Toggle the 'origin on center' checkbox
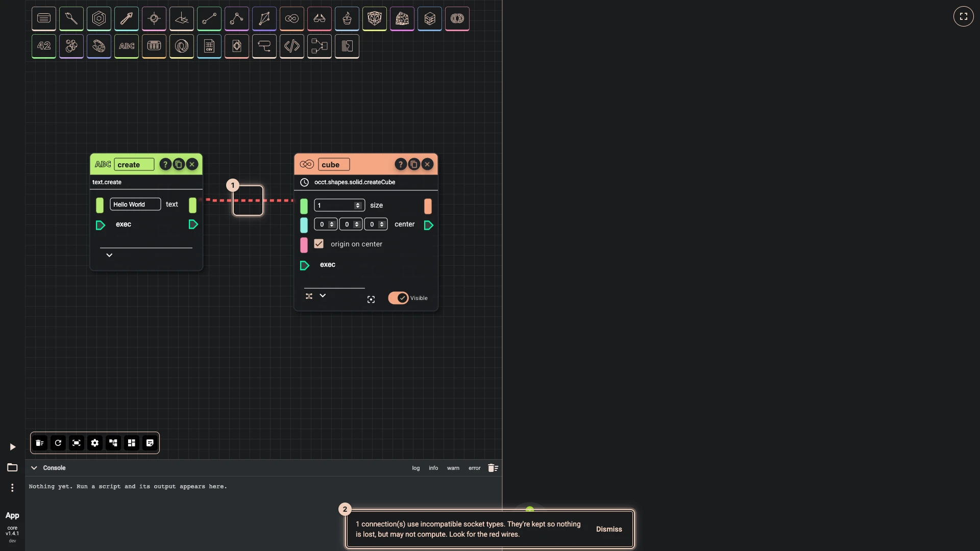This screenshot has width=980, height=551. 319,244
